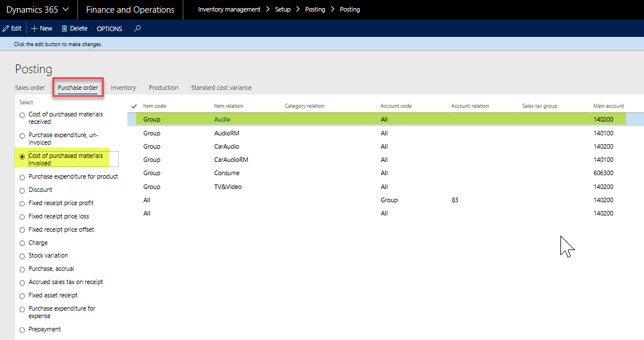Select Fixed asset receipt option

point(22,296)
